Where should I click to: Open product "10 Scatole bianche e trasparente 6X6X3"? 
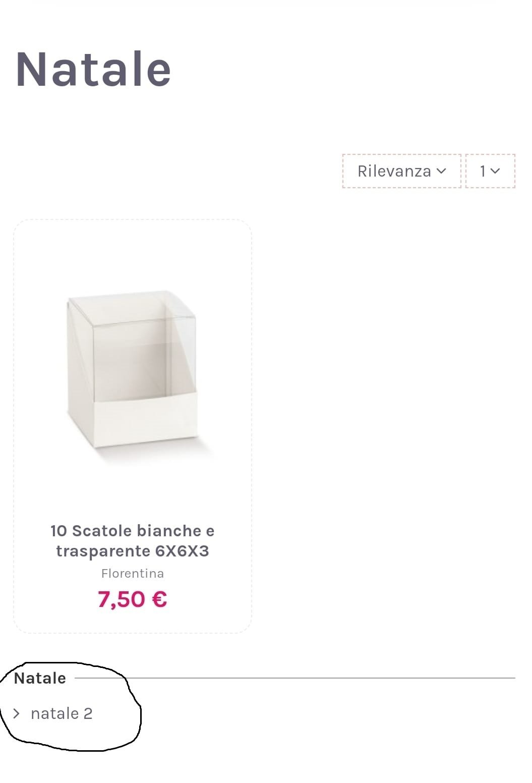[132, 541]
